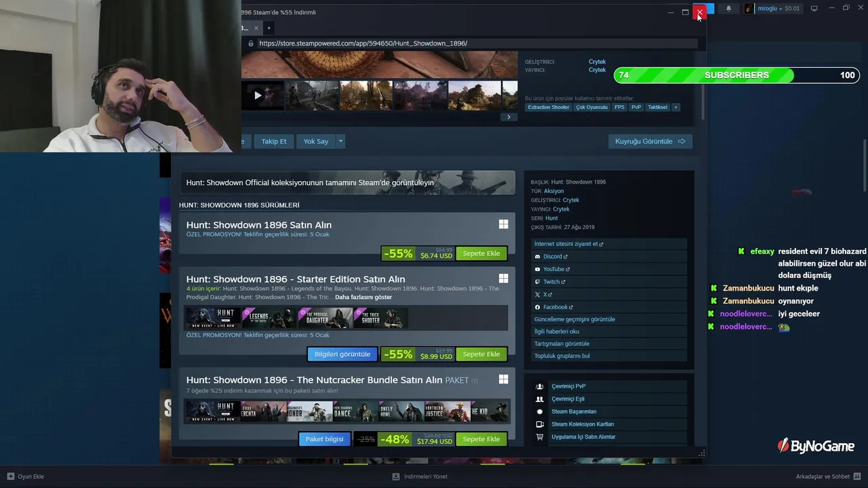
Task: Click the subscribers goal progress bar
Action: [736, 75]
